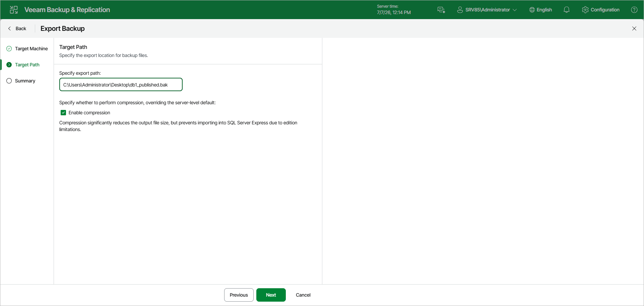
Task: Click the Target Path current step icon
Action: click(9, 65)
